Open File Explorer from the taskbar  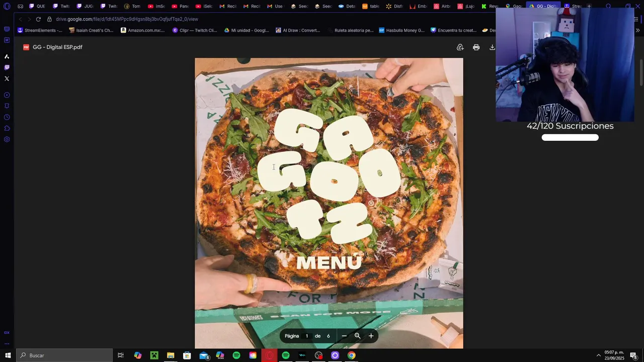pos(171,355)
